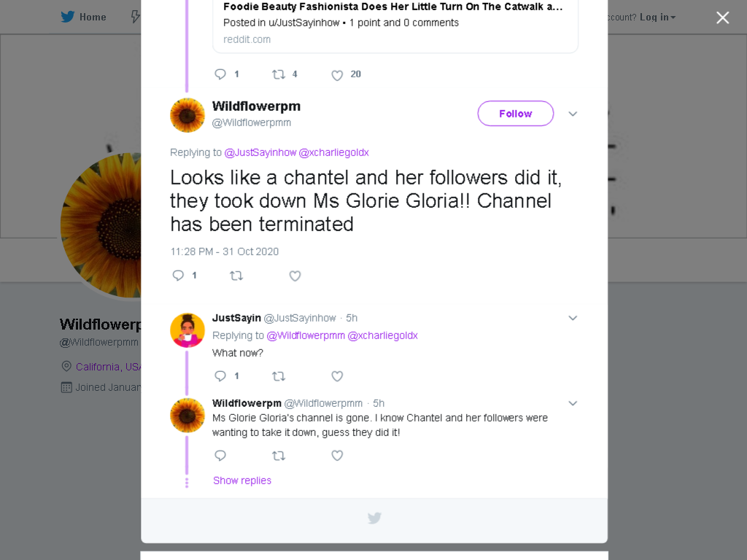Follow Wildflowerpm
Viewport: 747px width, 560px height.
[x=516, y=113]
